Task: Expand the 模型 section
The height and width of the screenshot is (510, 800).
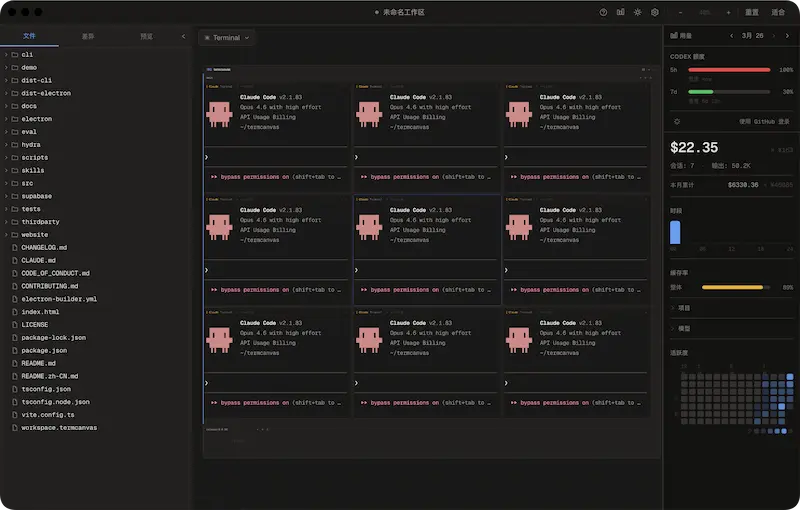Action: click(x=684, y=328)
